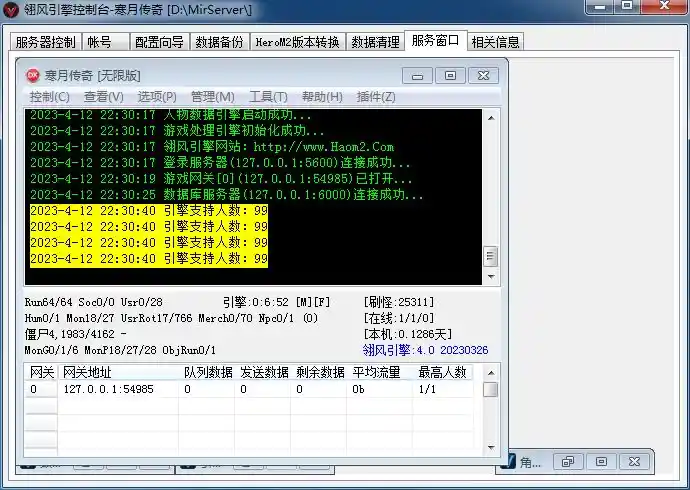
Task: Select the 配置向导 tab
Action: pyautogui.click(x=159, y=42)
